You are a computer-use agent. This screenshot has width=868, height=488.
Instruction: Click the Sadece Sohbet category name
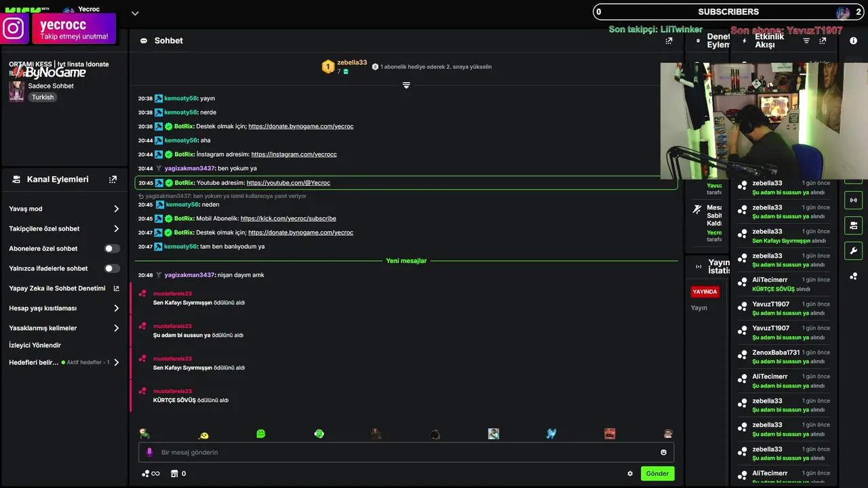tap(51, 86)
